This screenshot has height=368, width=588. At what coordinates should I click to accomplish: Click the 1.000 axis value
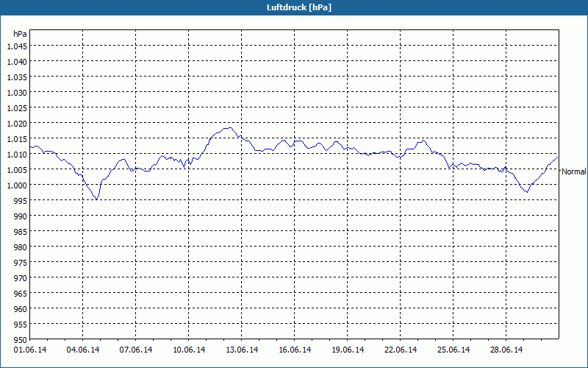pos(17,185)
